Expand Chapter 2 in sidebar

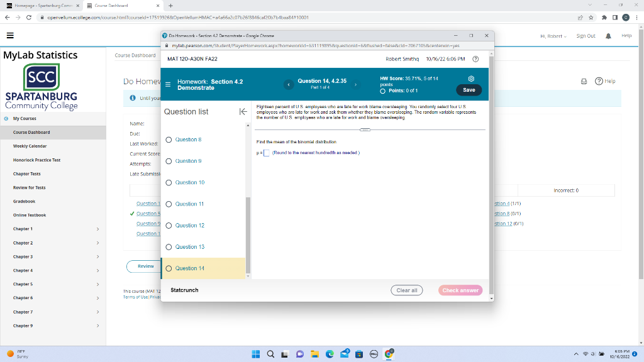click(x=97, y=243)
